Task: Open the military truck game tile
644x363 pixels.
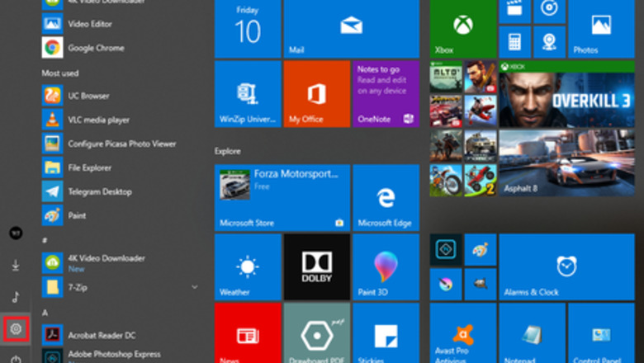Action: click(x=481, y=145)
